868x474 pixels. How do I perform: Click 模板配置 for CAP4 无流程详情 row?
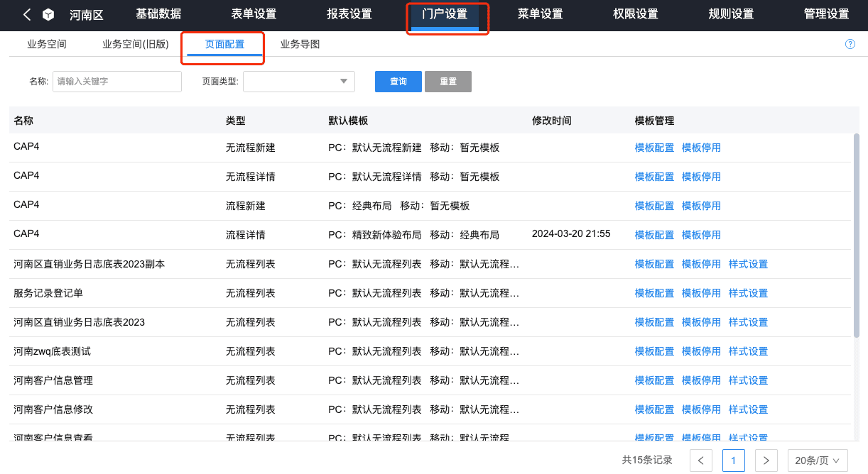[x=654, y=177]
